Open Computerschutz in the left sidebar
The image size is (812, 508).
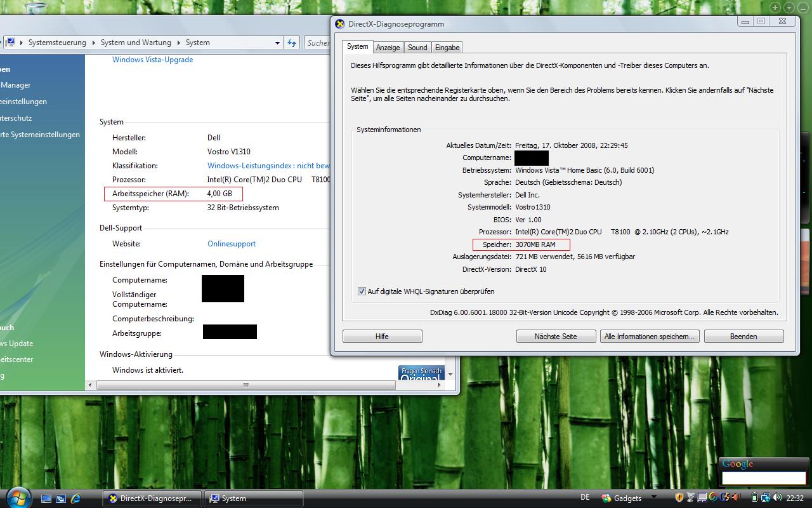coord(16,118)
